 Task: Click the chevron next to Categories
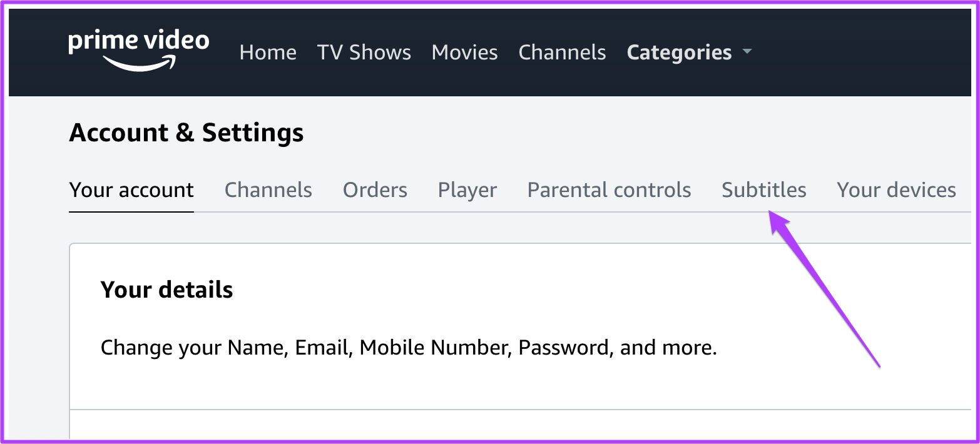[x=747, y=54]
